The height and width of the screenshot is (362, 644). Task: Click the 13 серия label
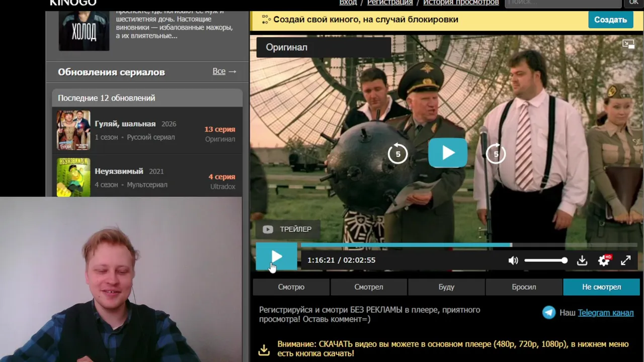[x=220, y=129]
